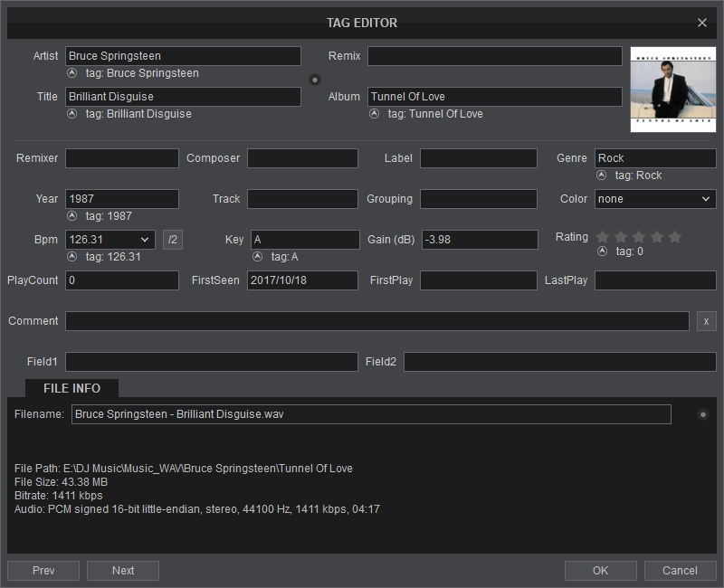Click the Audio PCM format details line
This screenshot has width=724, height=588.
pos(197,509)
